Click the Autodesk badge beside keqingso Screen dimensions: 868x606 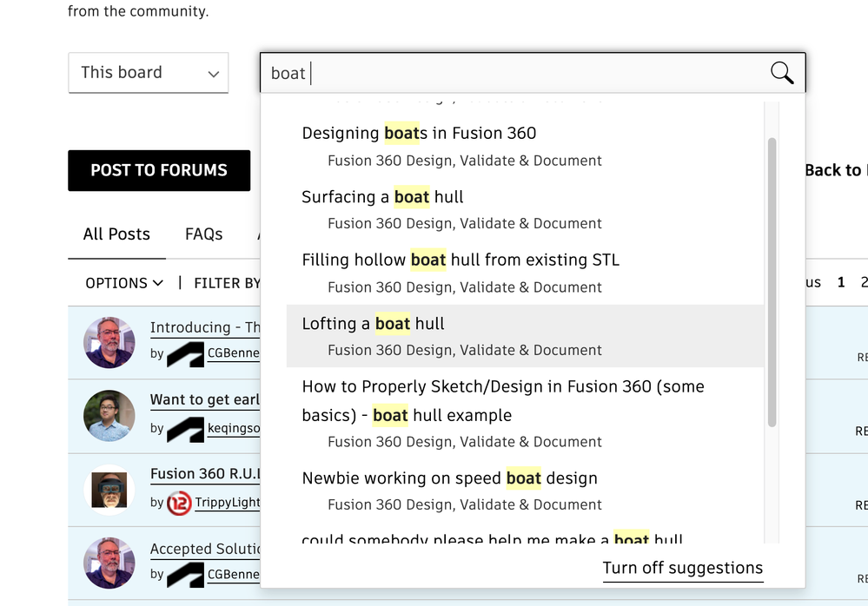pyautogui.click(x=185, y=429)
